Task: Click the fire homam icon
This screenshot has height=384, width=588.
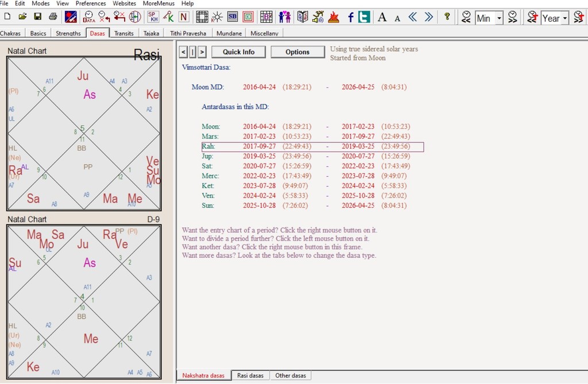Action: click(x=334, y=17)
